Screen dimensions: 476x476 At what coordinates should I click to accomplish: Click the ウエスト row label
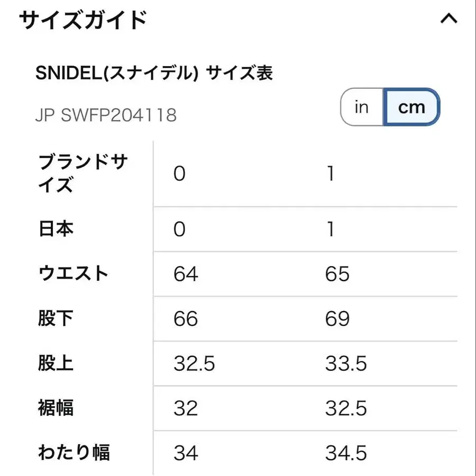coord(74,274)
